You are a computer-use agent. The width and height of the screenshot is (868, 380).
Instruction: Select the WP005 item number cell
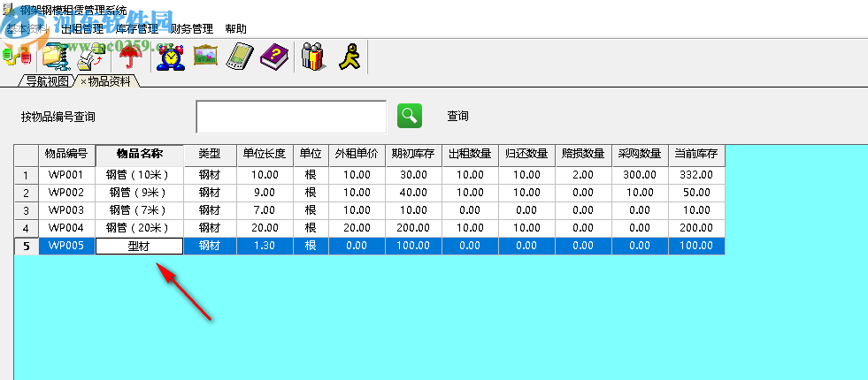[66, 247]
